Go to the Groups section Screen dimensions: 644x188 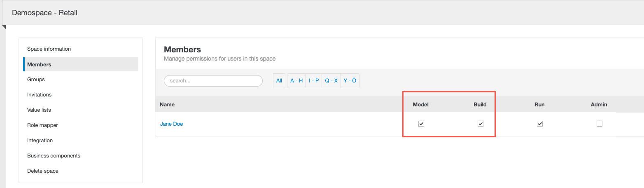(36, 80)
